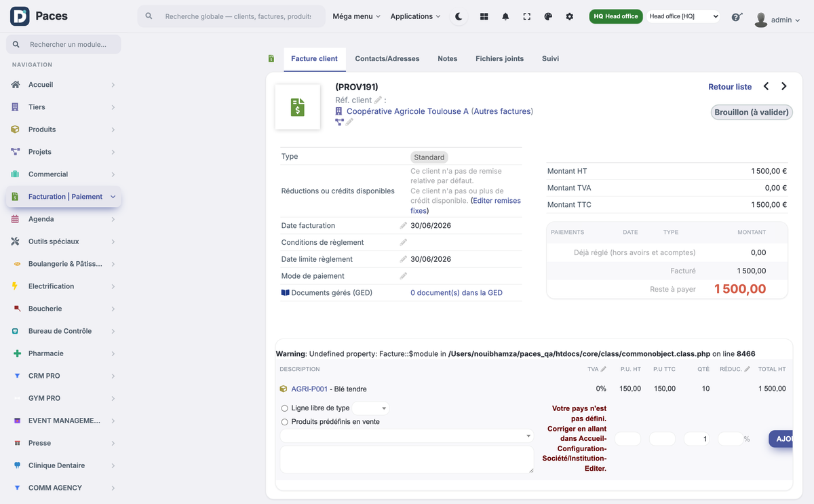Open Coopérative Agricole Toulouse A customer link

coord(408,111)
